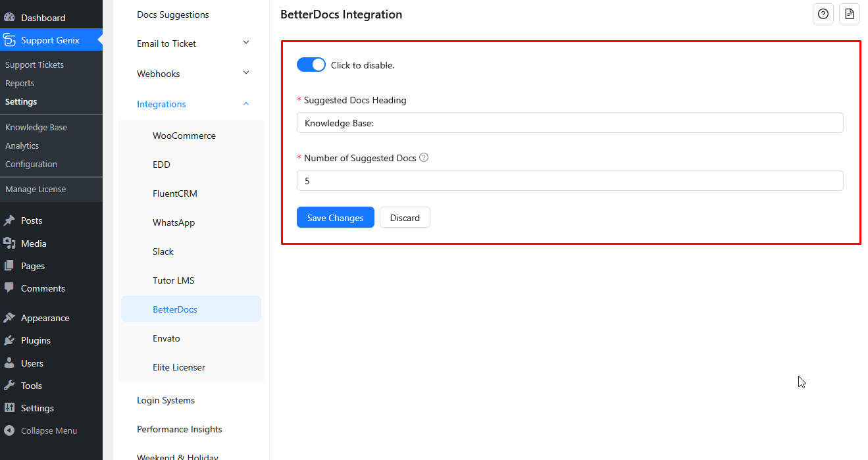
Task: Select BetterDocs integration item
Action: coord(191,309)
